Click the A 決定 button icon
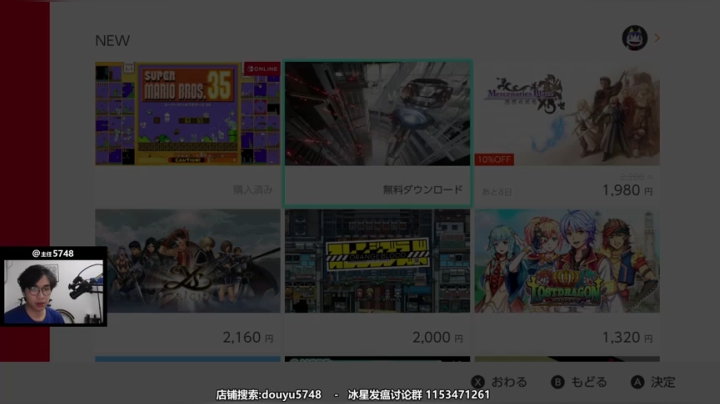 click(x=637, y=382)
